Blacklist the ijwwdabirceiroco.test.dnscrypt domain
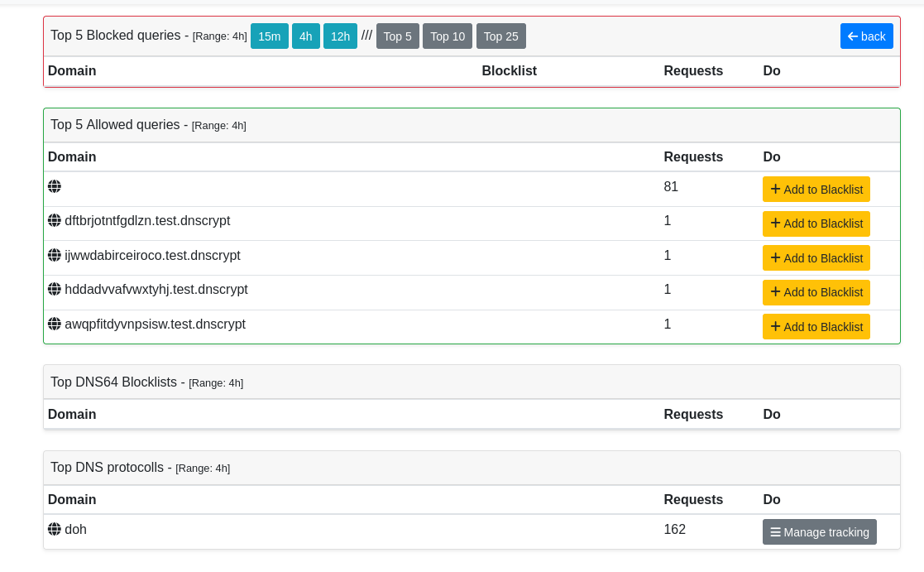Viewport: 924px width, 572px height. (816, 258)
